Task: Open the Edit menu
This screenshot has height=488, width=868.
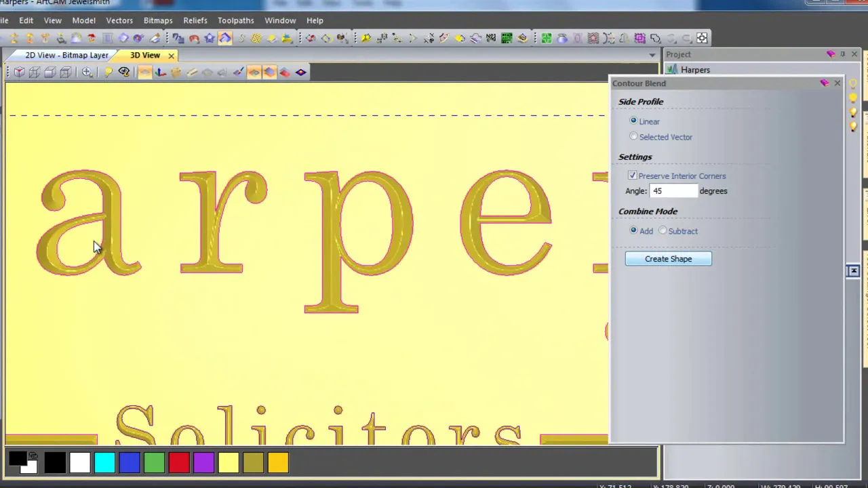Action: [26, 20]
